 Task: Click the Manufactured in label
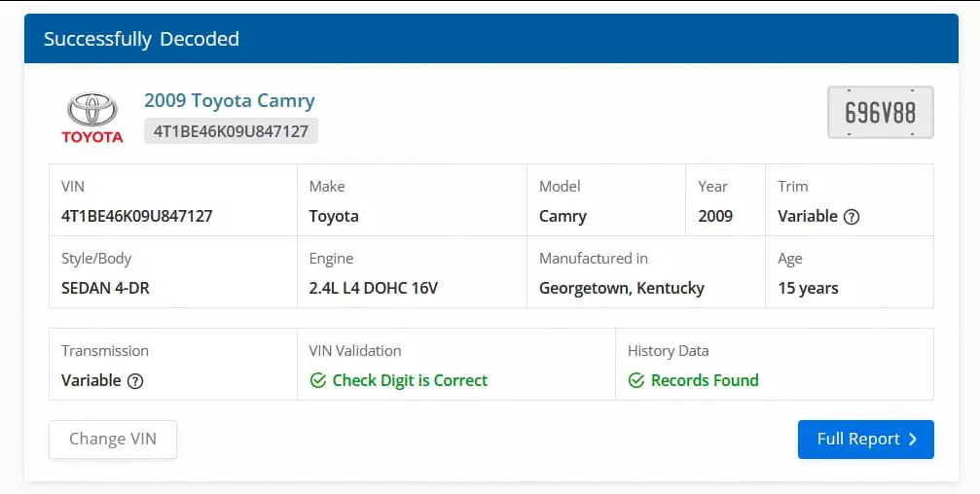(594, 259)
